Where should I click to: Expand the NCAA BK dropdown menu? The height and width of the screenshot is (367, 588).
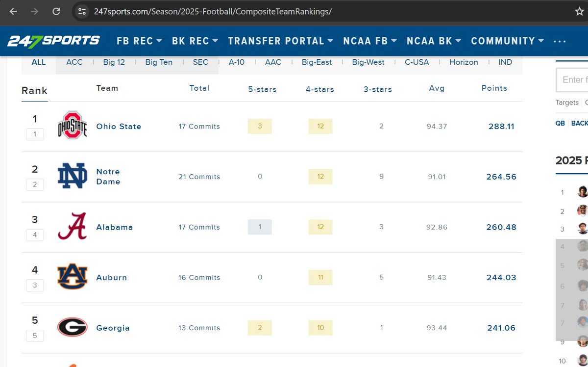pyautogui.click(x=434, y=41)
